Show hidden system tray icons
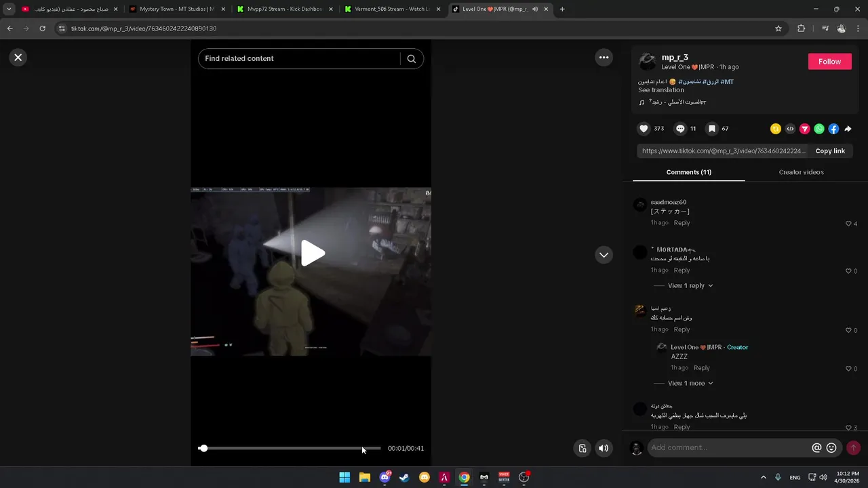 pos(764,477)
